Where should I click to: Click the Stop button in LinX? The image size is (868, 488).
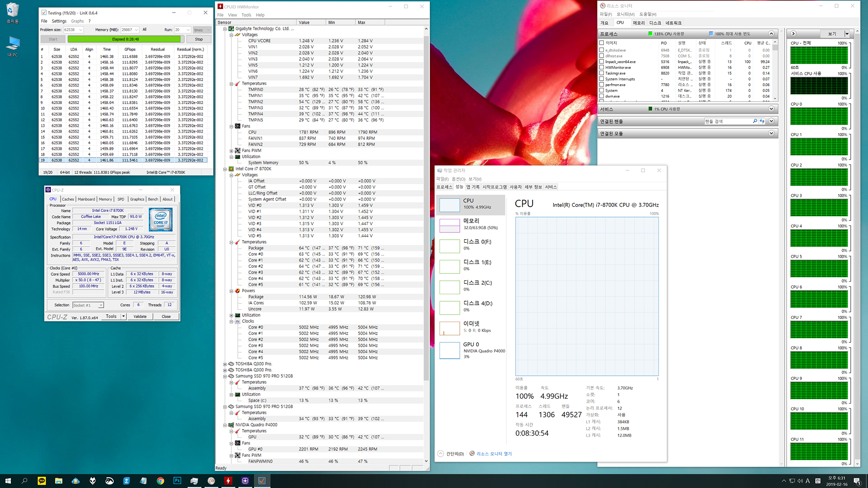[x=199, y=39]
